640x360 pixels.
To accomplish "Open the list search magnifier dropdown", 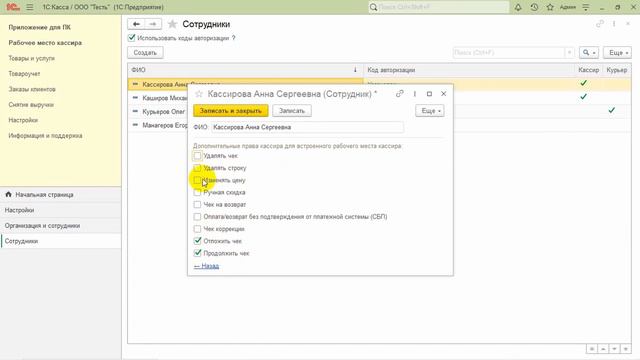I will coord(589,53).
